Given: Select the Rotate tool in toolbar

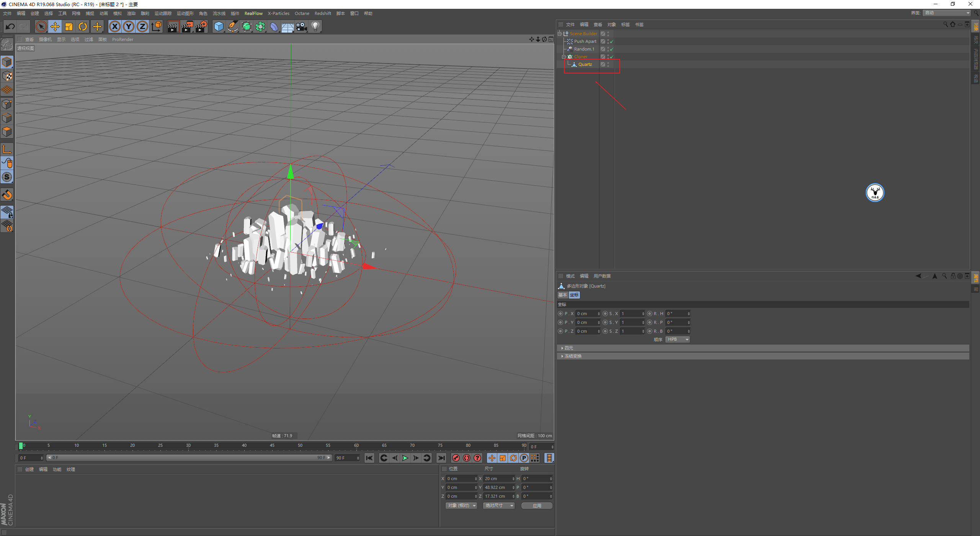Looking at the screenshot, I should [x=83, y=26].
